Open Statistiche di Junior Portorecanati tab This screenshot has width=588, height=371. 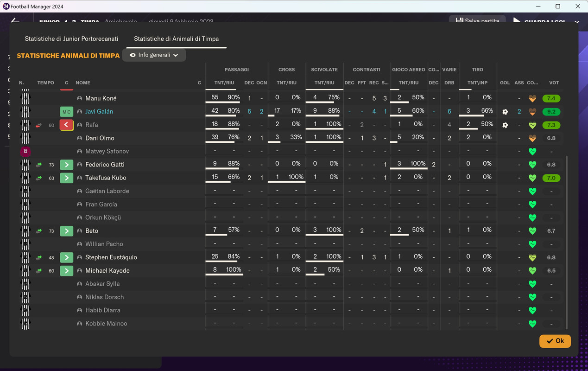[71, 39]
